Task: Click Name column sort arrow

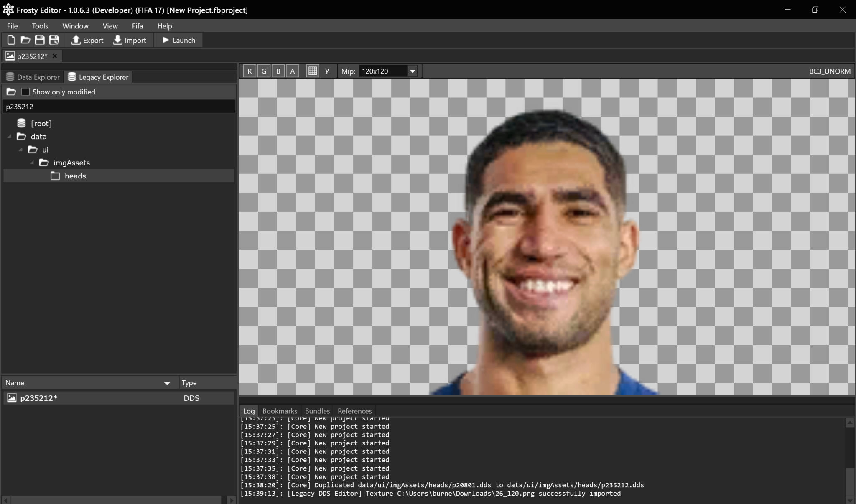Action: point(167,383)
